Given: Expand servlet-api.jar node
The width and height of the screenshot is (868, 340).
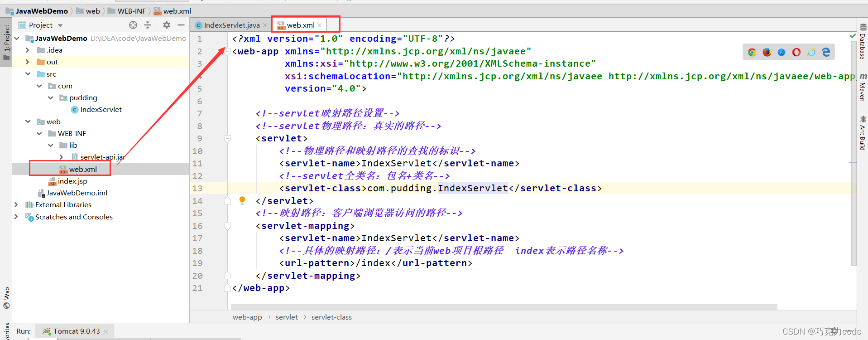Looking at the screenshot, I should point(62,157).
